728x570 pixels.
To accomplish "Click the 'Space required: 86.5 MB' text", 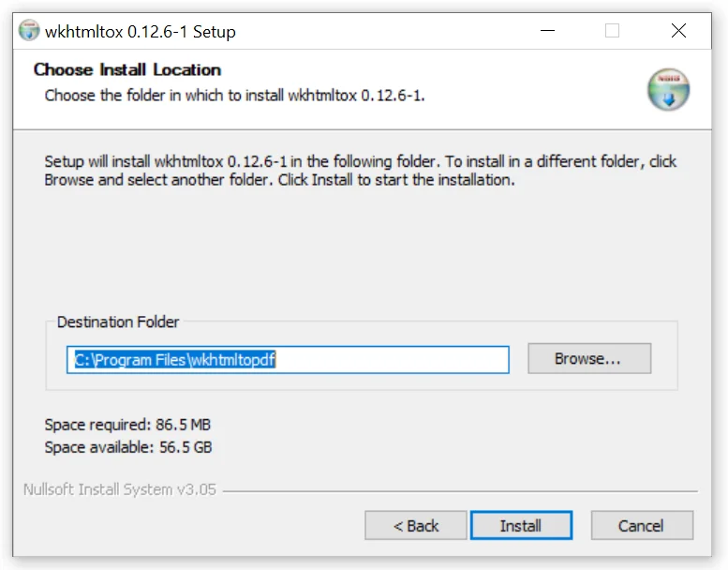I will (x=127, y=425).
